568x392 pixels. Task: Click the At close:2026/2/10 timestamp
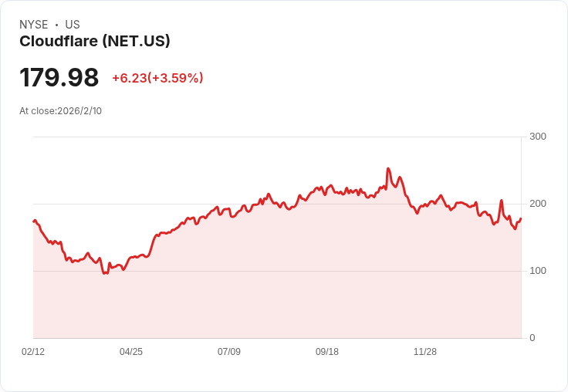coord(60,111)
